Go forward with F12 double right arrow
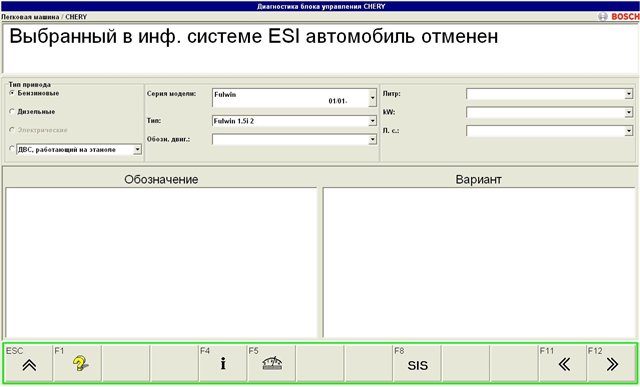The height and width of the screenshot is (387, 640). click(x=611, y=363)
